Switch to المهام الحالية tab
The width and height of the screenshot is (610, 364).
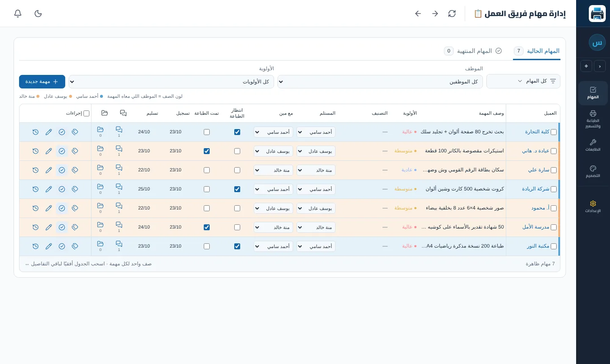pyautogui.click(x=537, y=51)
